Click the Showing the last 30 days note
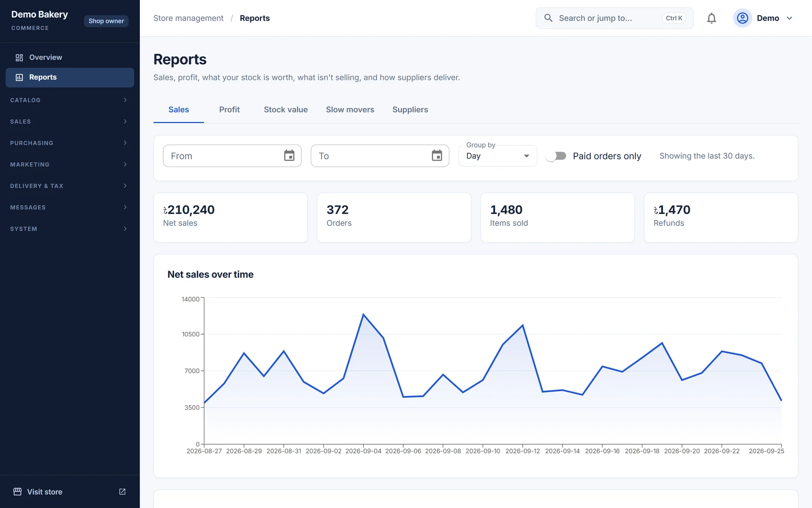 (x=707, y=156)
